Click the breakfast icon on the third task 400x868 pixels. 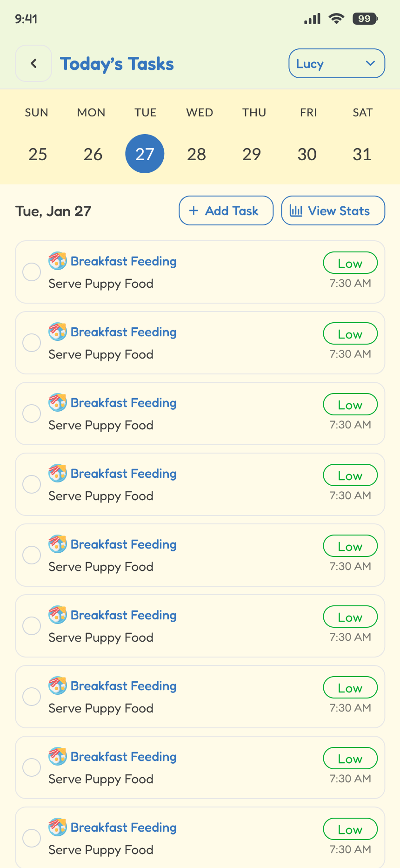58,402
